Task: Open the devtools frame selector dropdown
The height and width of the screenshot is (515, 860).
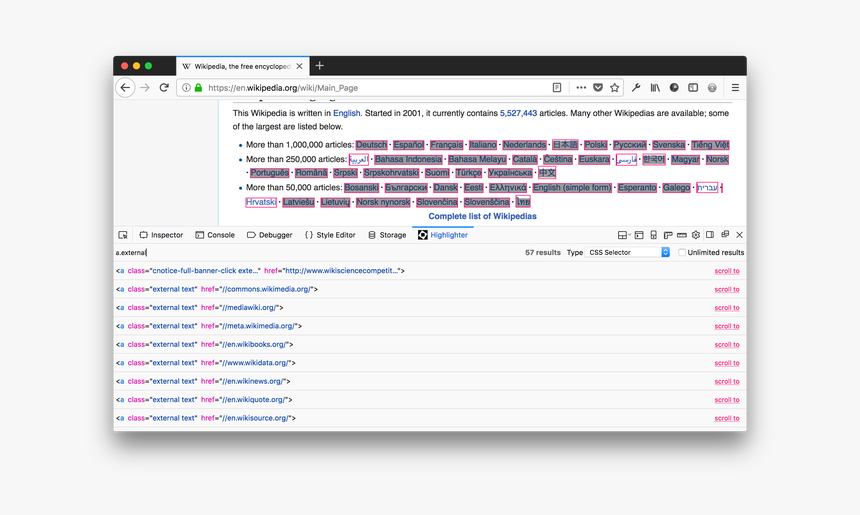Action: coord(624,235)
